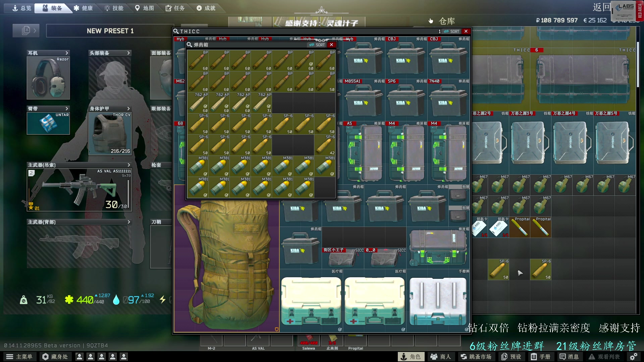Select the large backpack in THICC window
This screenshot has height=362, width=644.
(227, 258)
